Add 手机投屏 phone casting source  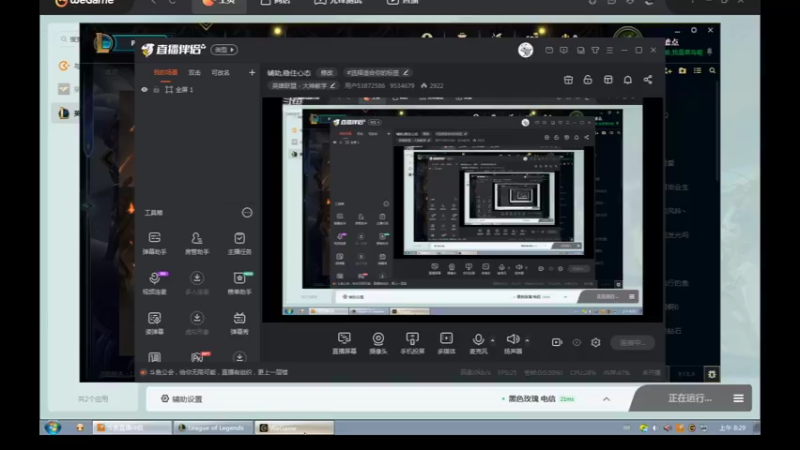[412, 343]
